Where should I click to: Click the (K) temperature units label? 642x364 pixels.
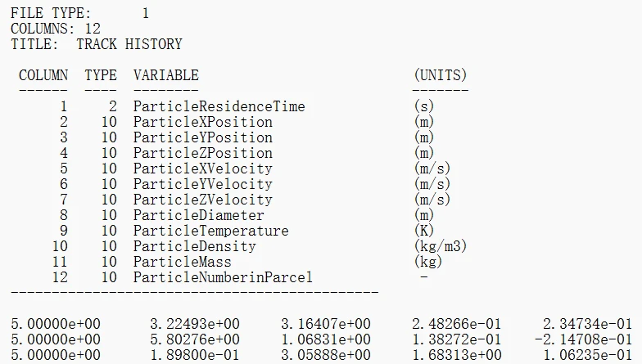tap(424, 231)
